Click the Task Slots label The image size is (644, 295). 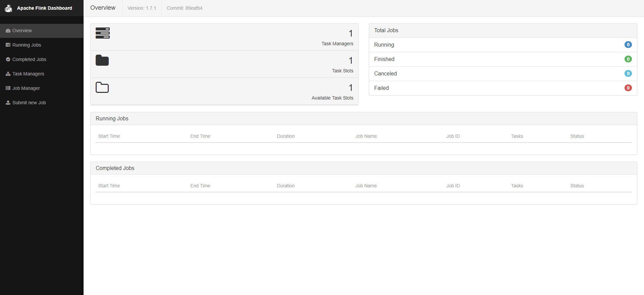coord(343,71)
